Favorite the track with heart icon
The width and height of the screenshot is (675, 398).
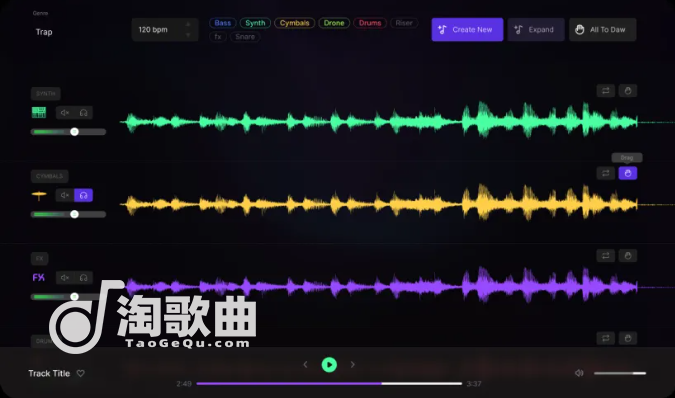tap(81, 373)
